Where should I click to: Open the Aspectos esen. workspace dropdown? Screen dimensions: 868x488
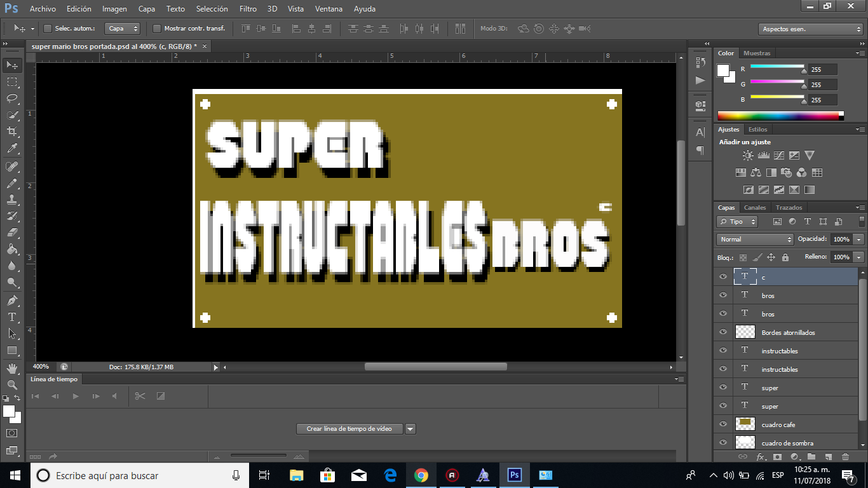tap(810, 29)
